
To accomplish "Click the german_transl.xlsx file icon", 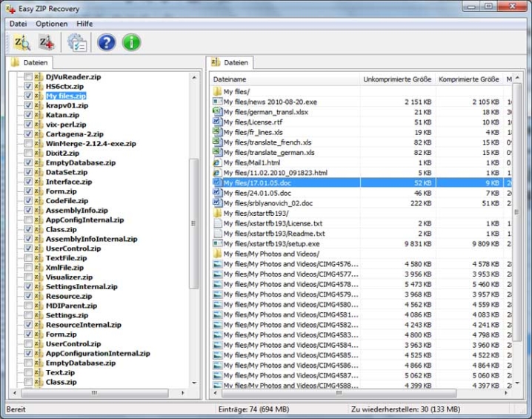I will point(217,112).
